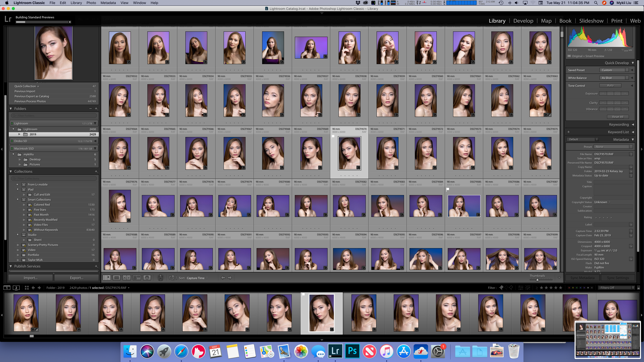Filter by red color label
644x362 pixels.
pos(569,288)
